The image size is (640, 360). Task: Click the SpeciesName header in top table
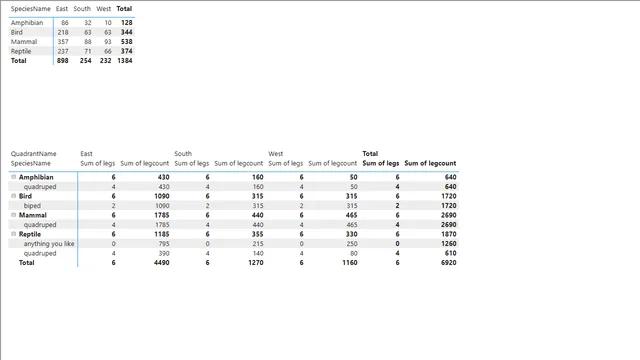(31, 9)
